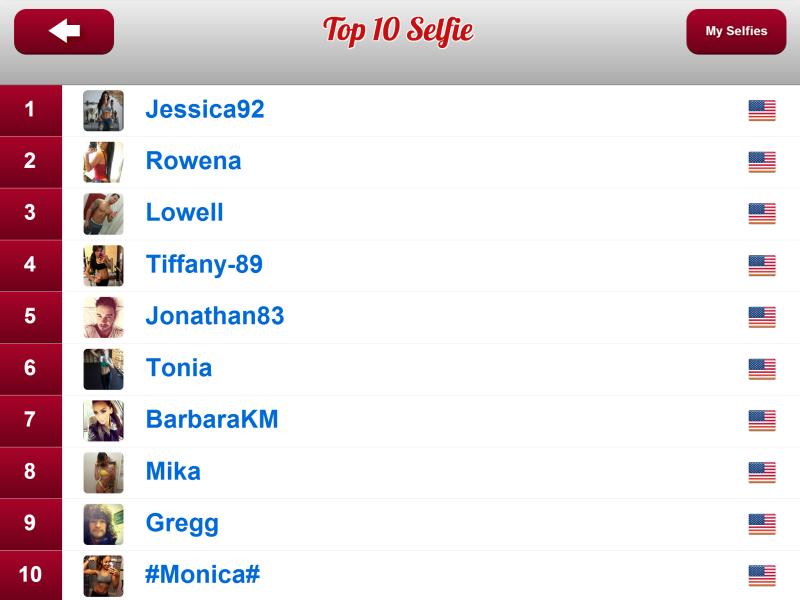This screenshot has height=600, width=800.
Task: Select the Jonathan83 username
Action: point(215,316)
